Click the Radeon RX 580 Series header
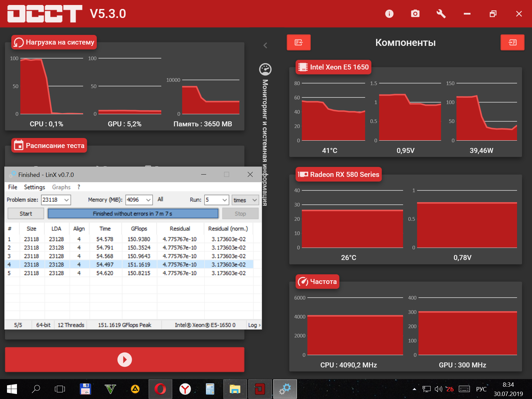The width and height of the screenshot is (532, 399). (x=339, y=175)
